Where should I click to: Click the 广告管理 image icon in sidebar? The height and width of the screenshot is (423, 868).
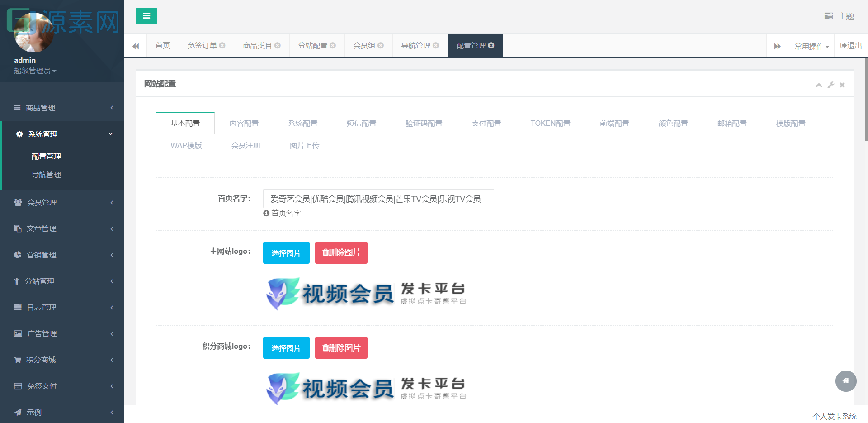(x=17, y=333)
